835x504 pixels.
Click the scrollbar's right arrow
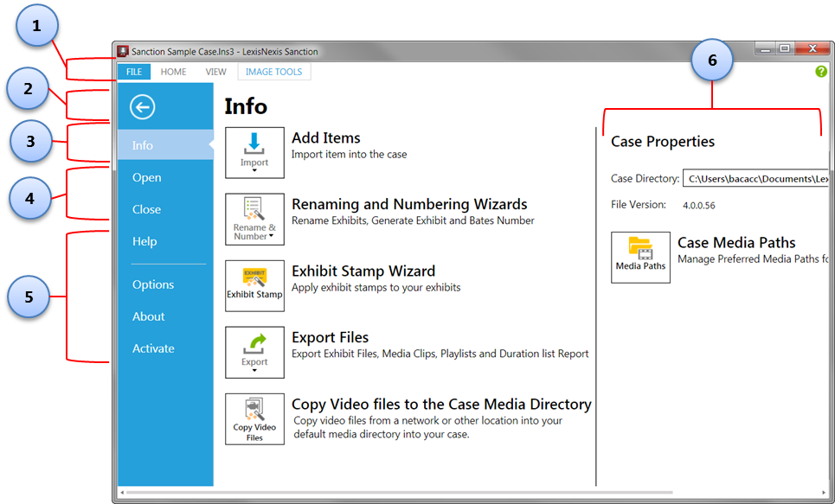pos(824,492)
